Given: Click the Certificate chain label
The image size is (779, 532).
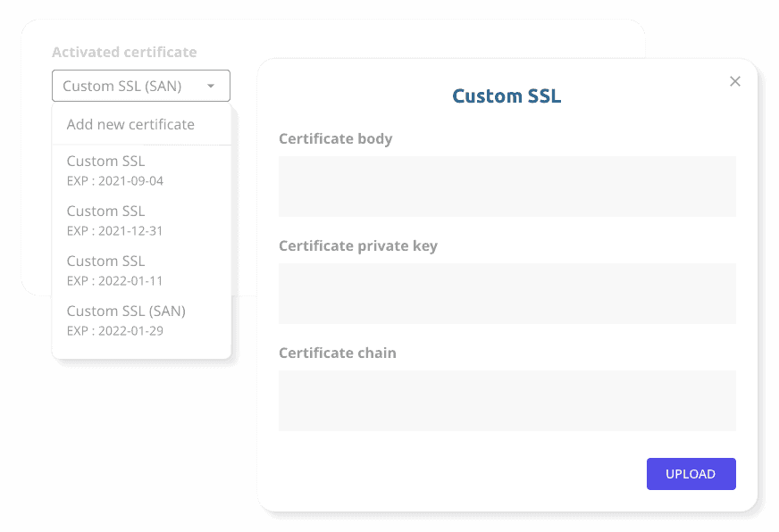Looking at the screenshot, I should [x=338, y=353].
